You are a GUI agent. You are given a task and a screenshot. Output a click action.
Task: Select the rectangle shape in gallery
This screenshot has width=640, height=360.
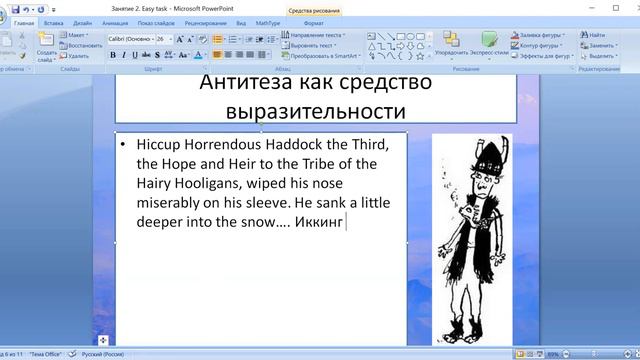(x=401, y=37)
